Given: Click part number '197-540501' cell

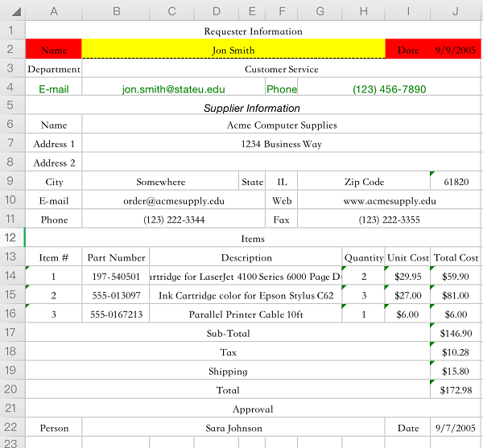Looking at the screenshot, I should pos(116,276).
